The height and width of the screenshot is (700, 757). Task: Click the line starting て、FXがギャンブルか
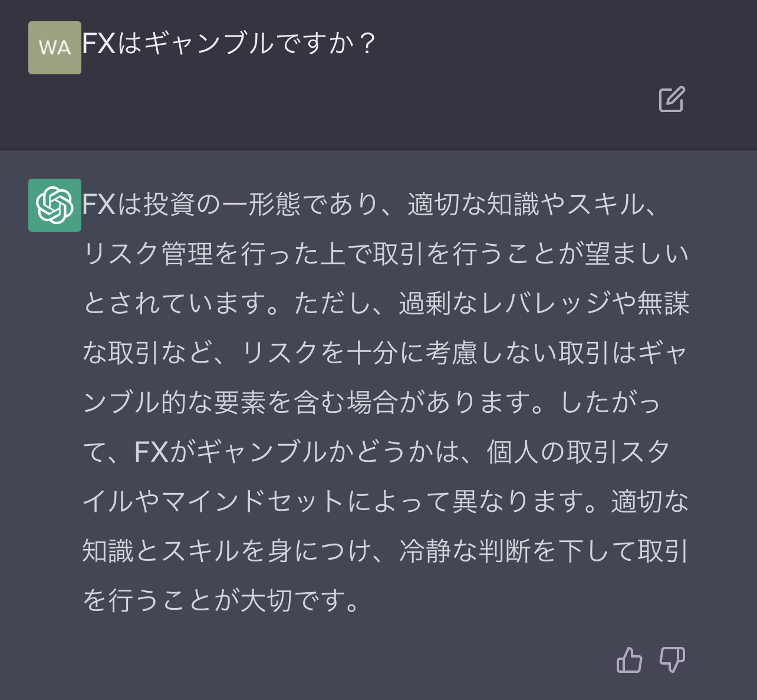tap(376, 452)
